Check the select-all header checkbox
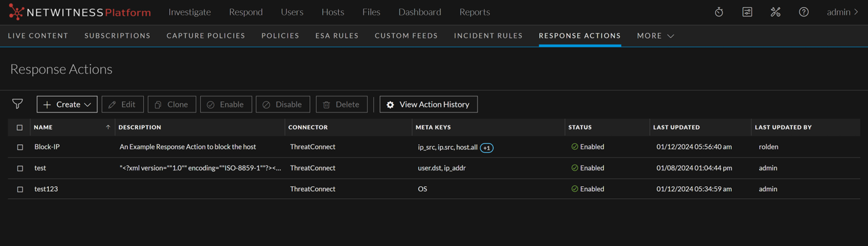 [20, 127]
